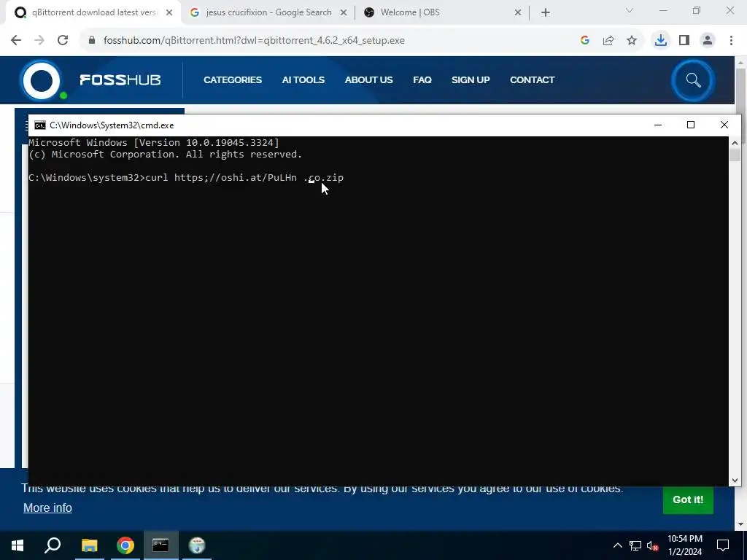Click the FossHub logo
The image size is (747, 560).
[x=90, y=80]
